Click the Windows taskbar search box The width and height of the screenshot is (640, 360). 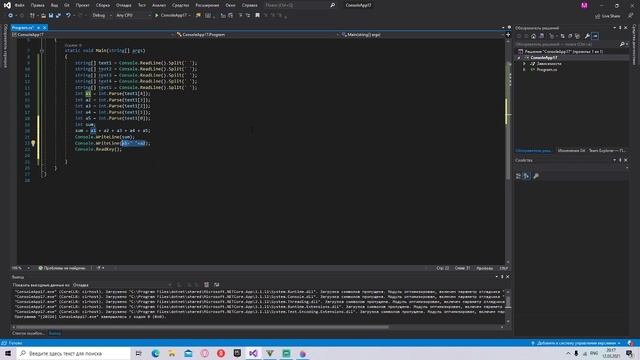pyautogui.click(x=73, y=353)
